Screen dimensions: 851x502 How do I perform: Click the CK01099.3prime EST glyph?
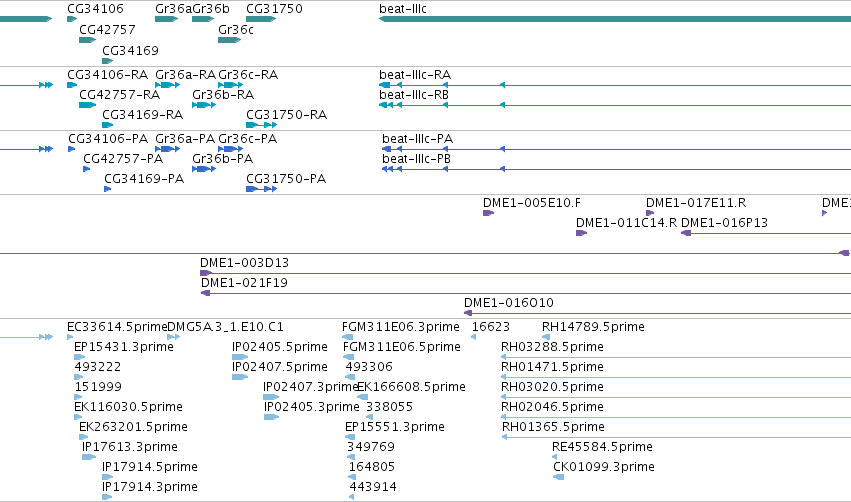point(558,477)
